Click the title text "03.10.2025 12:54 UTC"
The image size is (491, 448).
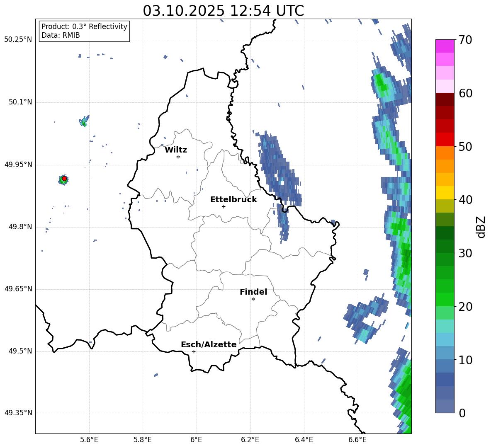pyautogui.click(x=223, y=11)
